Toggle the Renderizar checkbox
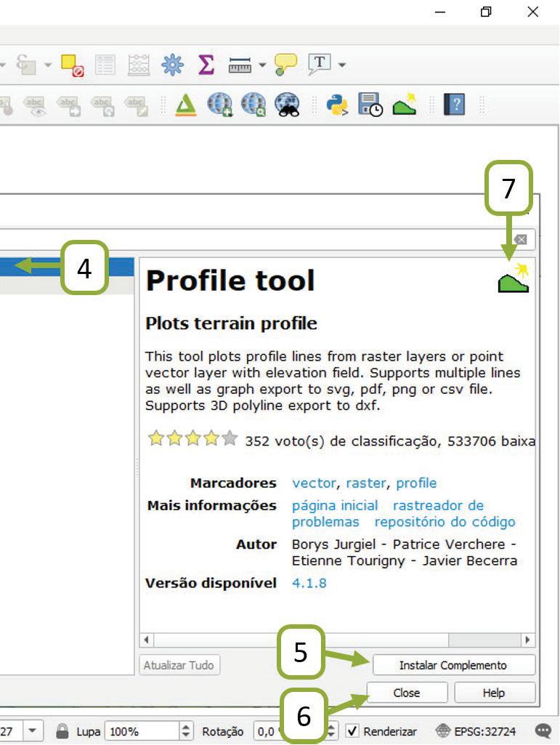560x745 pixels. click(352, 730)
